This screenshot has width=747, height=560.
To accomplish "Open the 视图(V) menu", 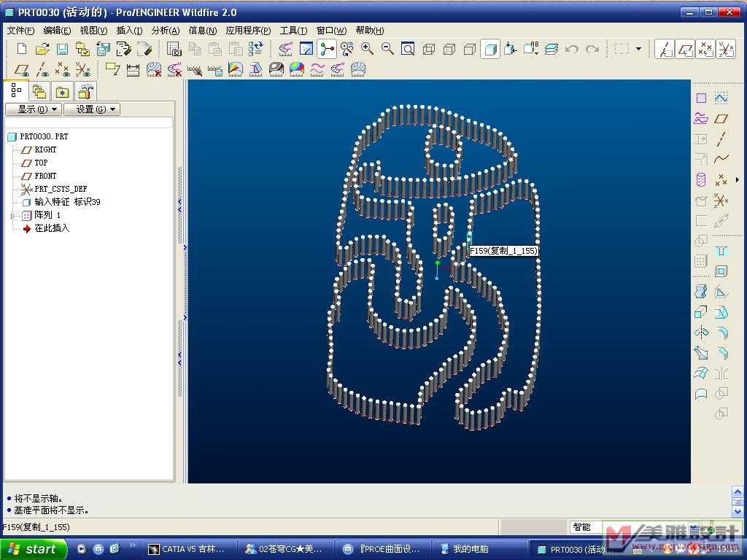I will tap(93, 31).
